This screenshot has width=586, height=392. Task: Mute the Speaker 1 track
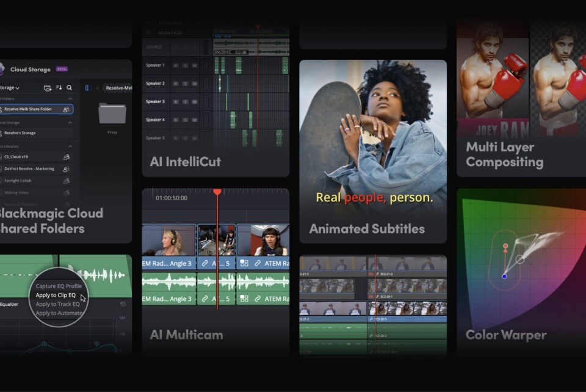coord(195,65)
